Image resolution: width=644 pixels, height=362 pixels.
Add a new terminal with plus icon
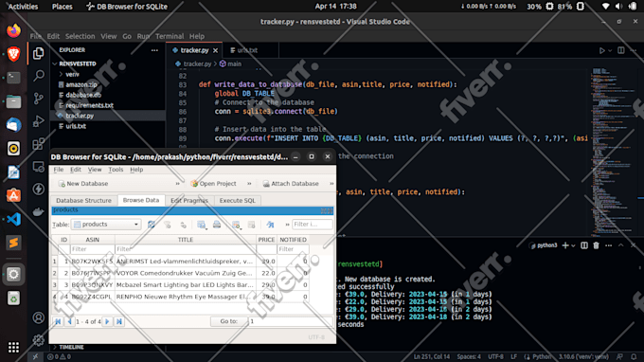click(x=565, y=245)
